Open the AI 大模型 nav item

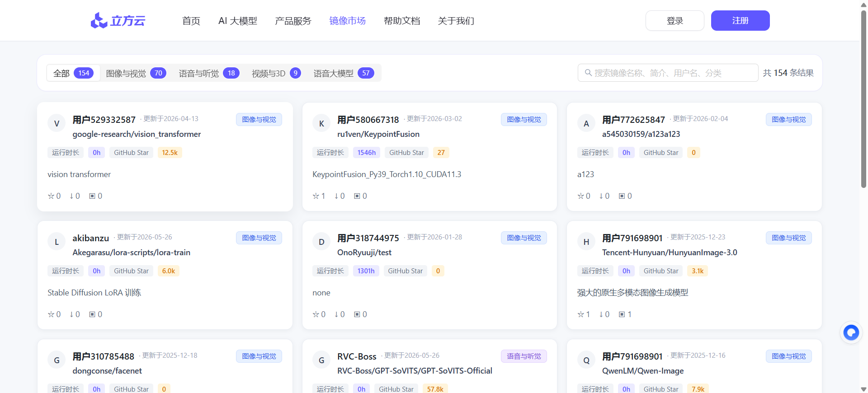pos(238,21)
